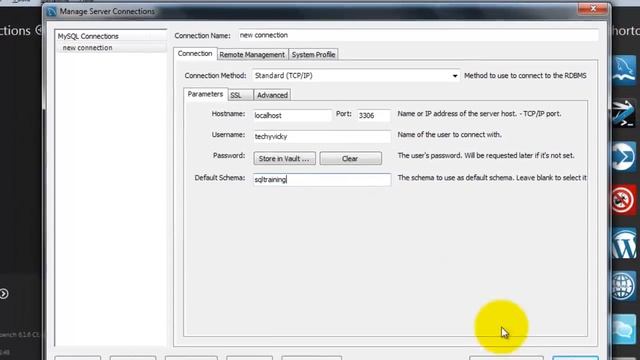Screen dimensions: 640x360
Task: Click 'Method to use to connect' hint text
Action: 525,76
